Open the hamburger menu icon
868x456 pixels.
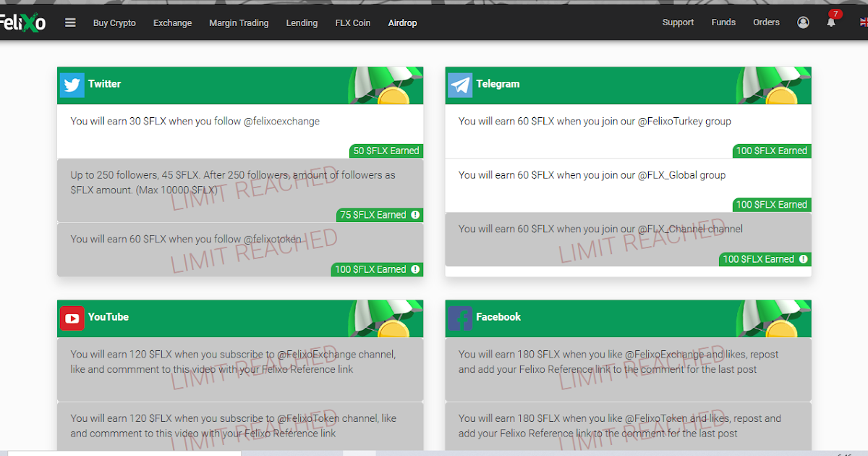(70, 22)
